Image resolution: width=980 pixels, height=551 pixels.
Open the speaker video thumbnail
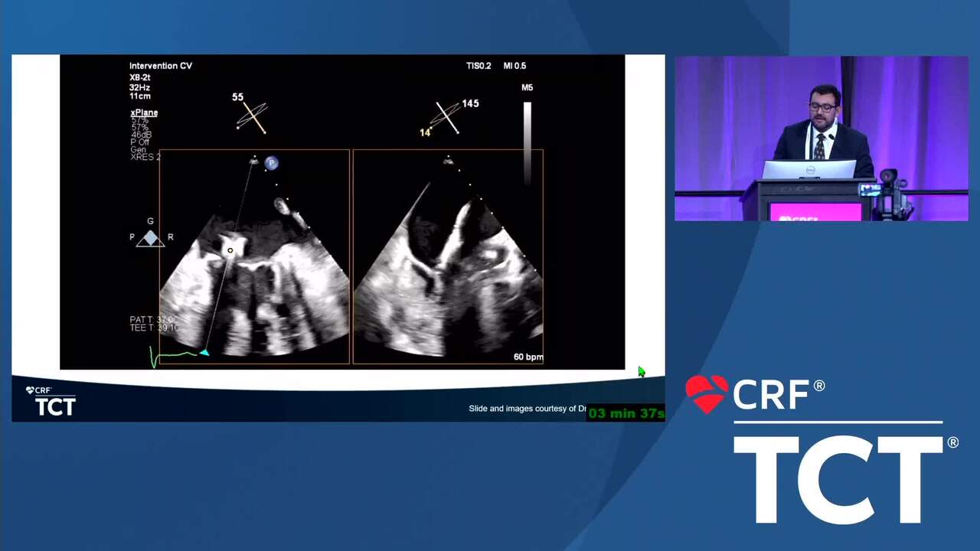(x=821, y=139)
